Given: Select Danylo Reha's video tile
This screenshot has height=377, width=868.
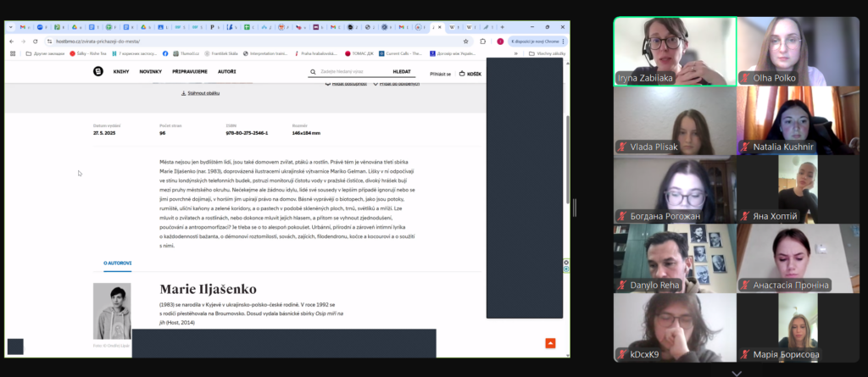Looking at the screenshot, I should [x=675, y=258].
